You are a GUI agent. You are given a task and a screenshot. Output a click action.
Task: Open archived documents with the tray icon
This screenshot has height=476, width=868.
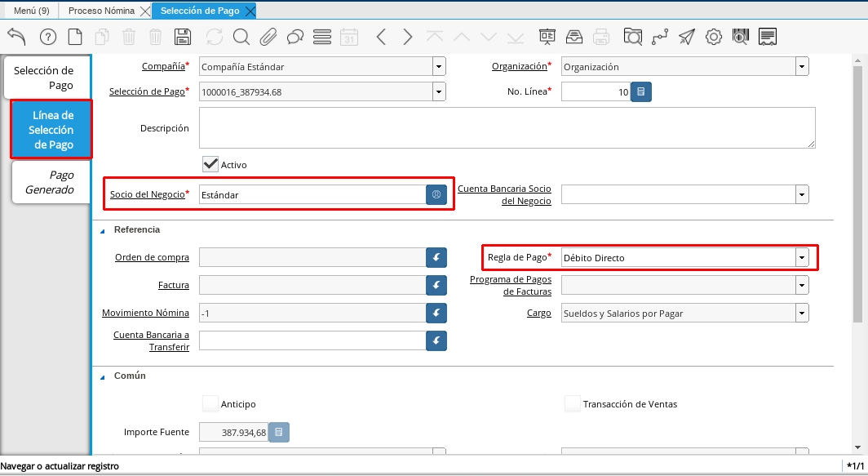tap(574, 37)
